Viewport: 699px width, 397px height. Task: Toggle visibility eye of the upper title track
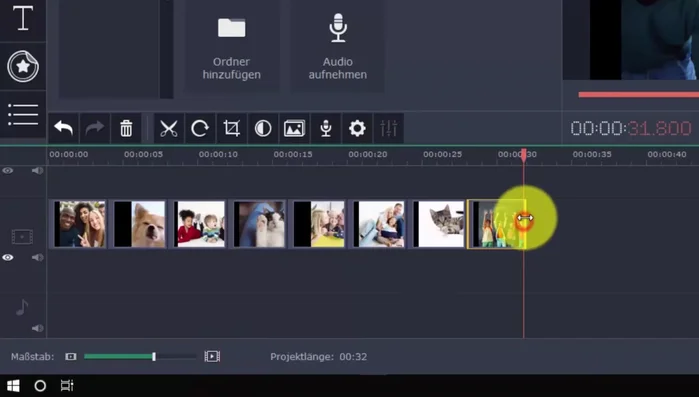[8, 171]
